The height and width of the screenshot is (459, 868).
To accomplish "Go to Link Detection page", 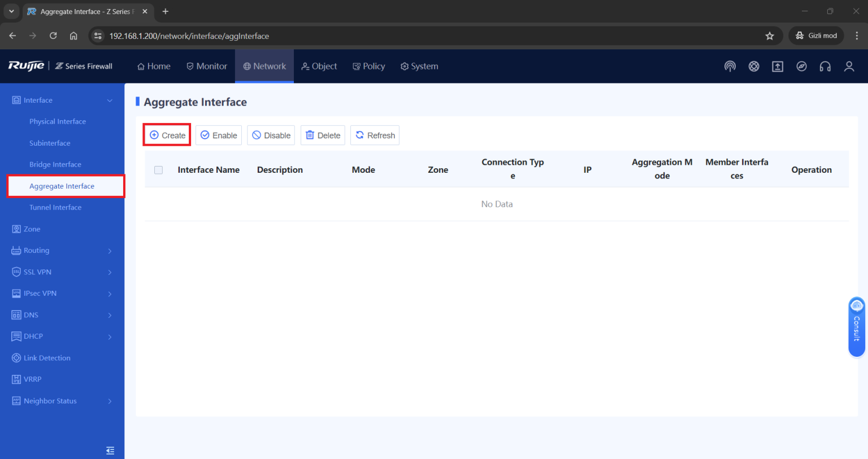I will tap(47, 358).
